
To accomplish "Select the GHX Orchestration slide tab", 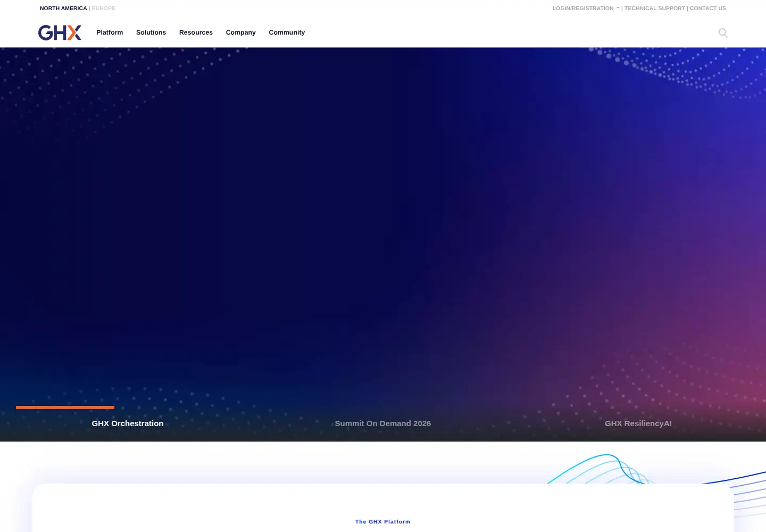I will pos(128,423).
